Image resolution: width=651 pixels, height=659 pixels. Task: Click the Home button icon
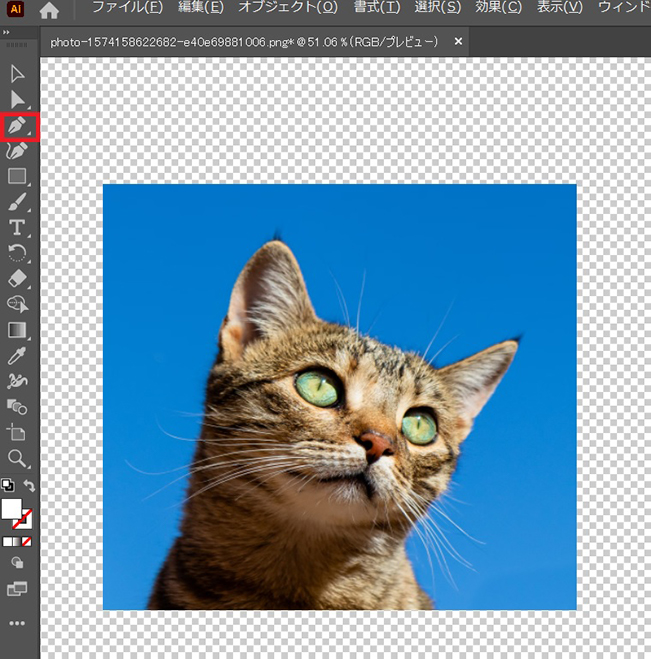(x=49, y=11)
